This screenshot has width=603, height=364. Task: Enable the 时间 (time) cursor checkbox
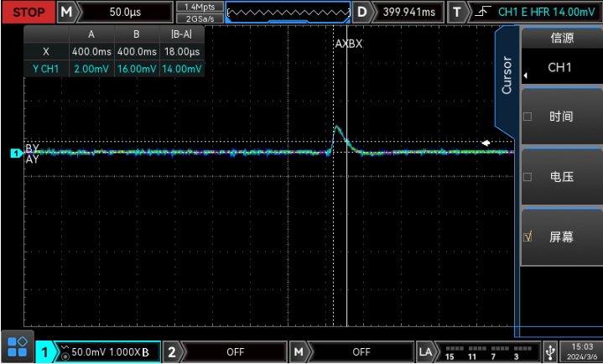(528, 117)
